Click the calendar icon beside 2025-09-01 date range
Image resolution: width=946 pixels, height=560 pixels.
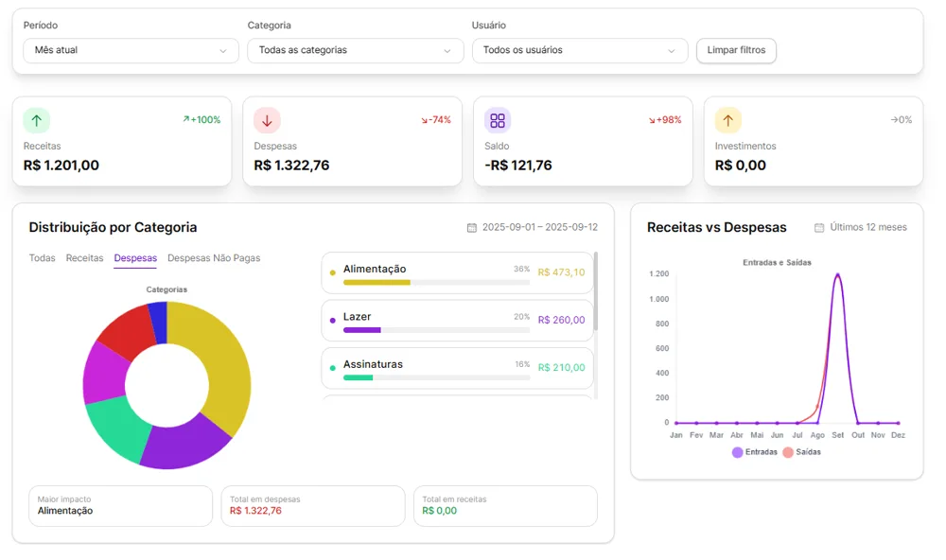(472, 227)
